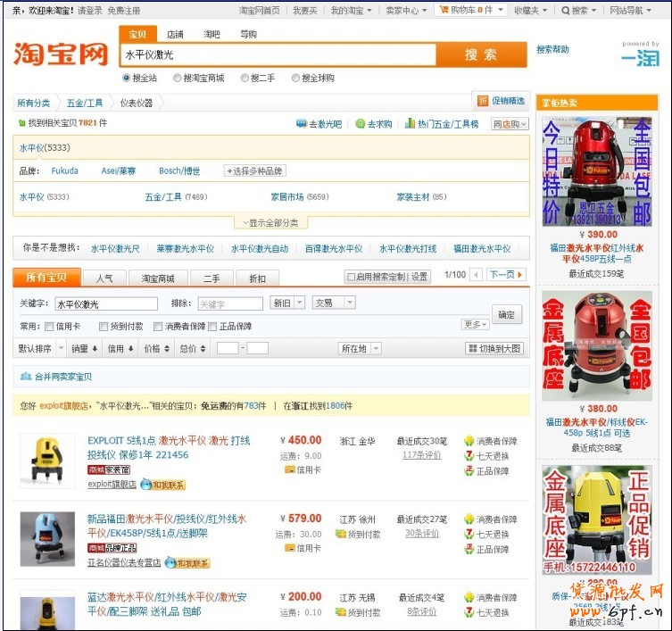This screenshot has width=672, height=631.
Task: Click the 促销精选 promotion icon
Action: click(x=483, y=101)
